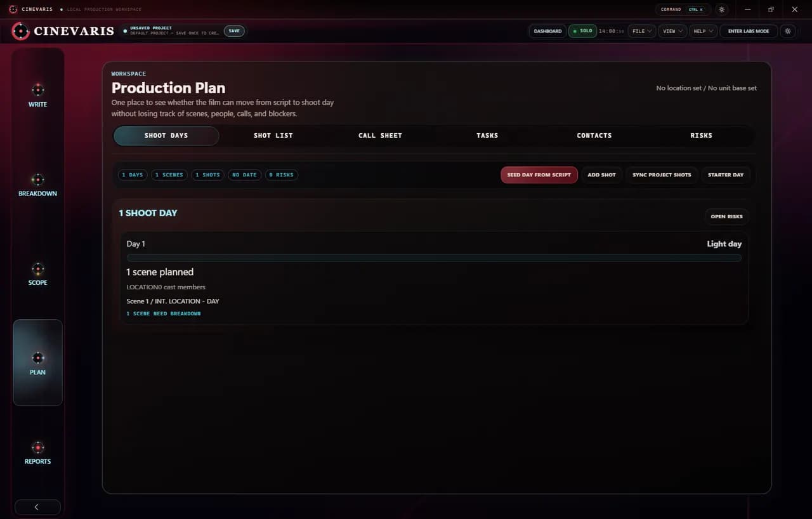Restore down the Cinevaris window

point(771,10)
